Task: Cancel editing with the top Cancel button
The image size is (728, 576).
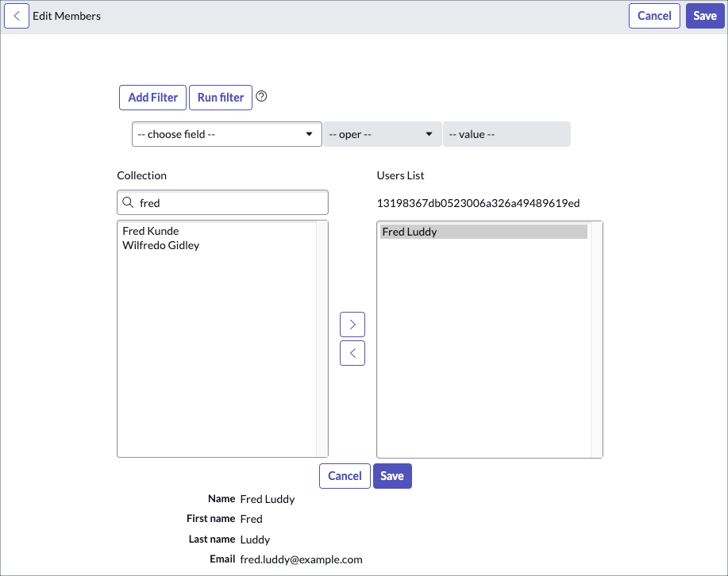Action: [653, 15]
